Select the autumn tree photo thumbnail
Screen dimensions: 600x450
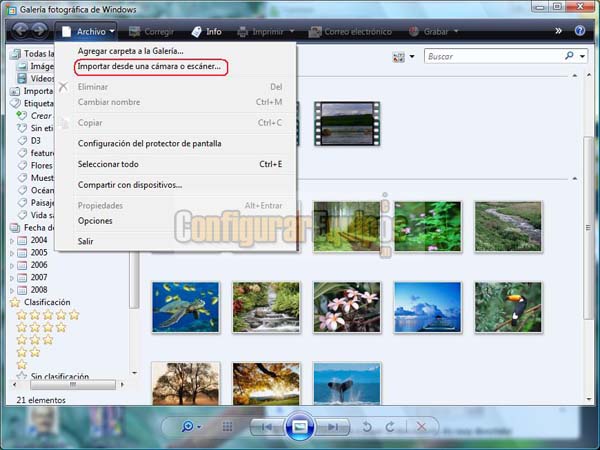[x=266, y=383]
